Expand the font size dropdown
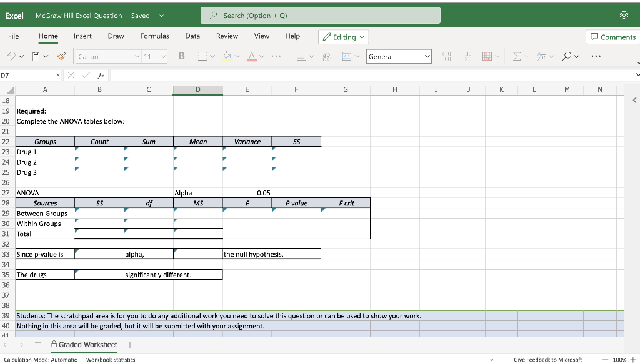This screenshot has width=640, height=364. tap(164, 56)
